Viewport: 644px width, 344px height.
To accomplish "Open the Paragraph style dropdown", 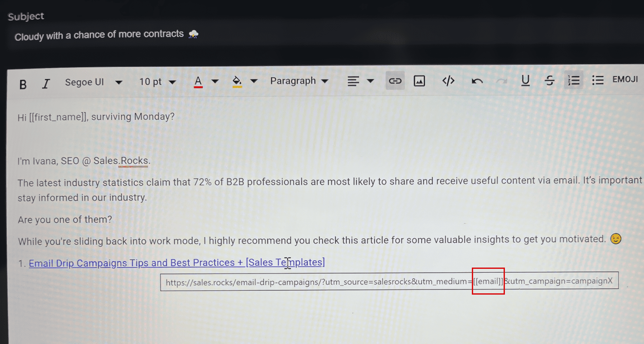I will point(299,81).
